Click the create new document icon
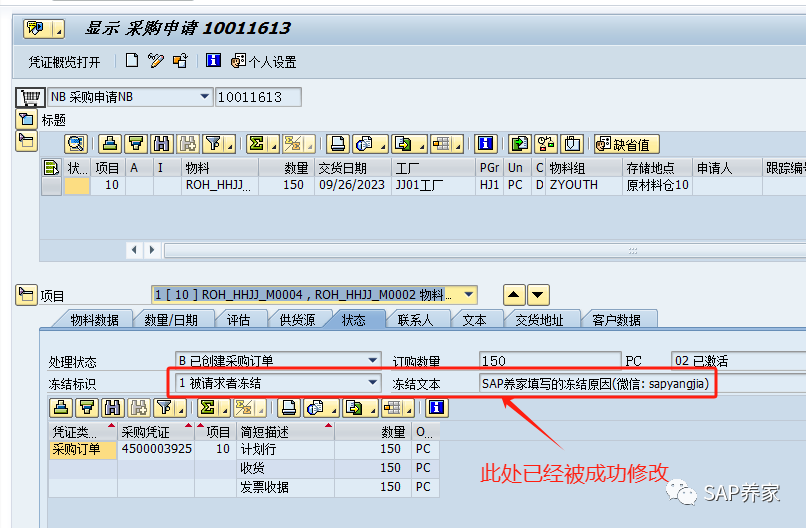The image size is (806, 528). click(132, 61)
